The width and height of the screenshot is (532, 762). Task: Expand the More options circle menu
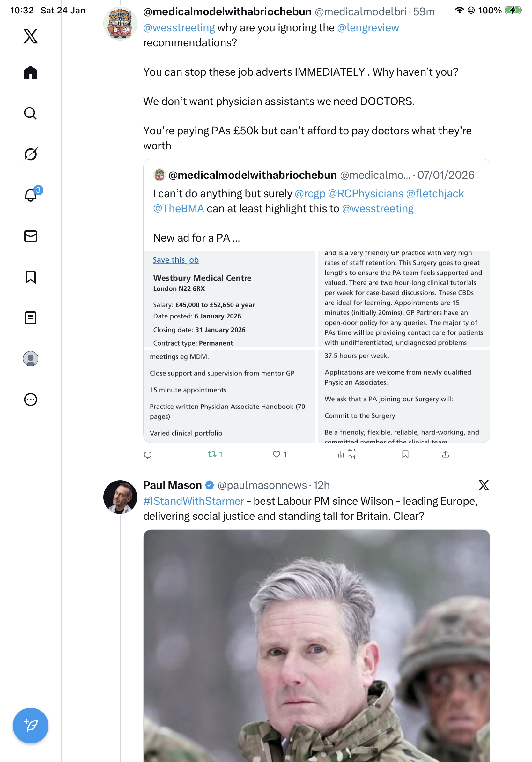[31, 399]
